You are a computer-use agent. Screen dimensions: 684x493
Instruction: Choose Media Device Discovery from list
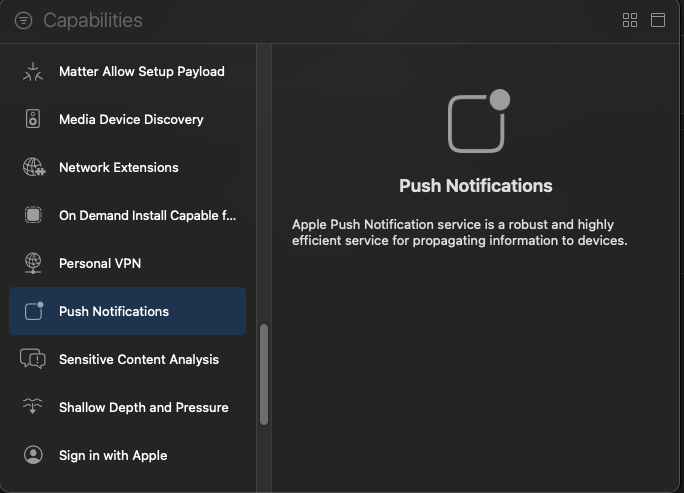(x=127, y=120)
